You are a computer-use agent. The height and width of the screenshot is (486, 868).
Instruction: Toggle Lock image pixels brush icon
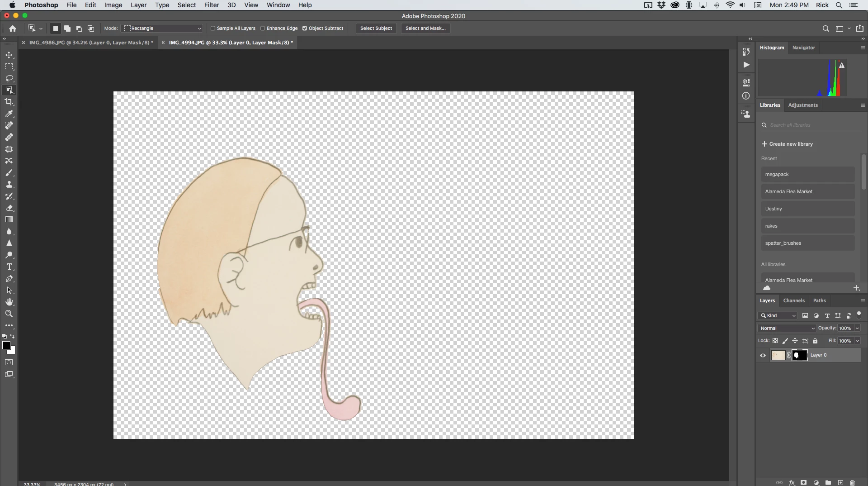[x=785, y=341]
